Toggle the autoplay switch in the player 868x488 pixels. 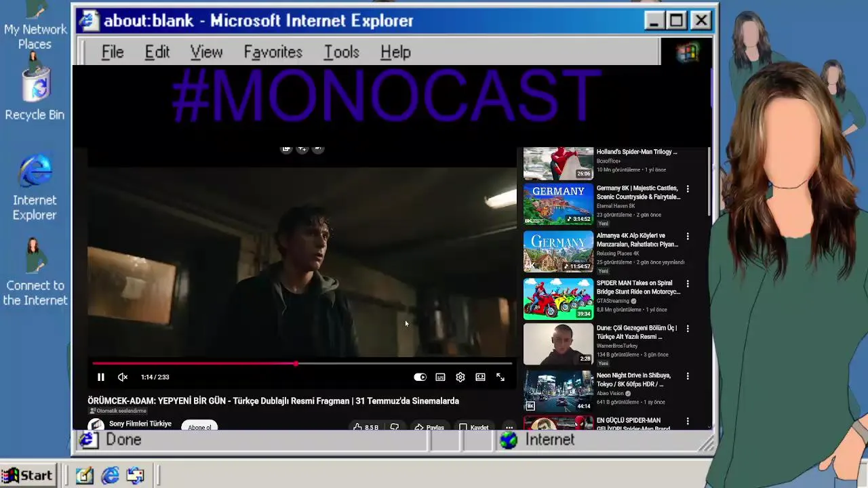pos(420,377)
